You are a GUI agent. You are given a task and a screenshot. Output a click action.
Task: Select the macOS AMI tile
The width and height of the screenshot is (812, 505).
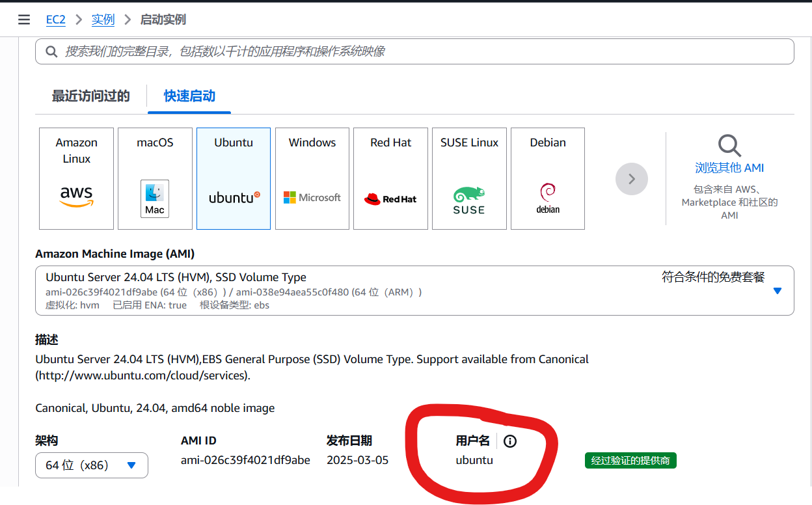pyautogui.click(x=155, y=178)
